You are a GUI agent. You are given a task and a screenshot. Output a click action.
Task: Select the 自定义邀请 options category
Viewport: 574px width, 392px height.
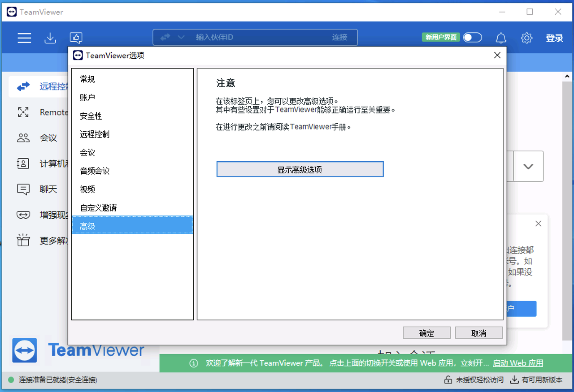(x=132, y=208)
